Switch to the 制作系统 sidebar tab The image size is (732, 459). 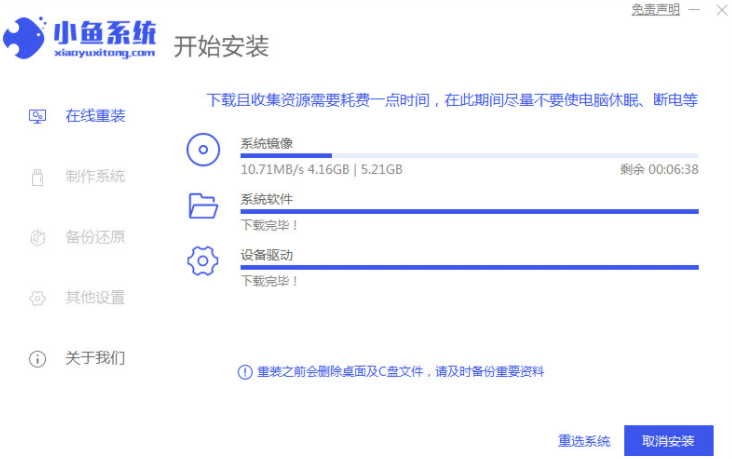(x=95, y=177)
